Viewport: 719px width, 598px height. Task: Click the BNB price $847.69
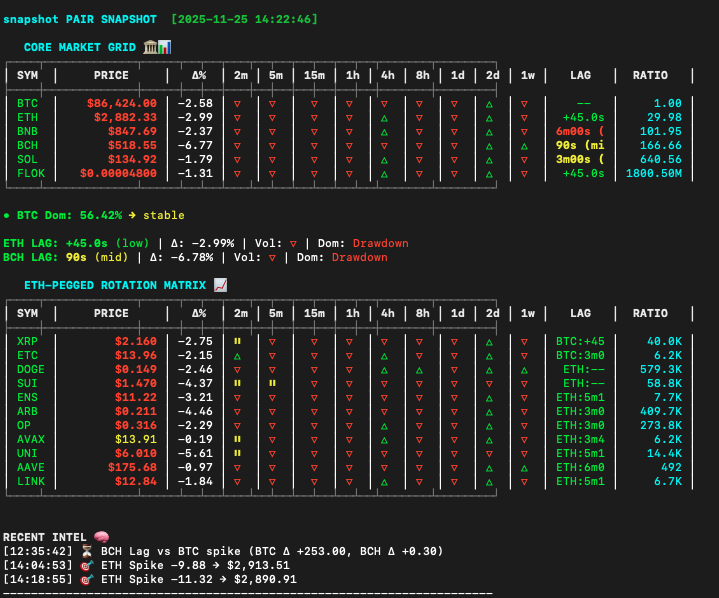[x=132, y=131]
